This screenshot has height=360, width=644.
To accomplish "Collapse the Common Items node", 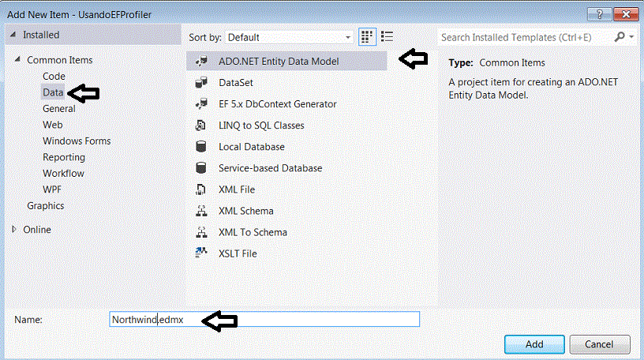I will tap(17, 59).
